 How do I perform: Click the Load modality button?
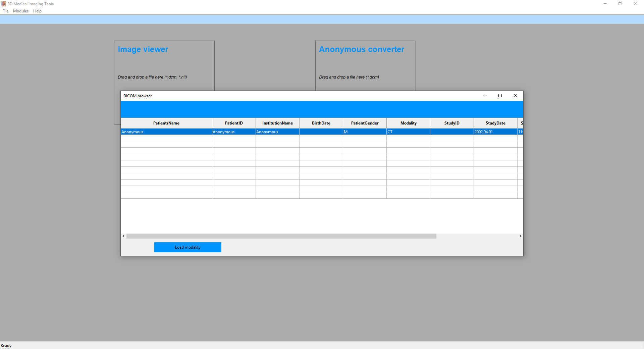tap(187, 247)
